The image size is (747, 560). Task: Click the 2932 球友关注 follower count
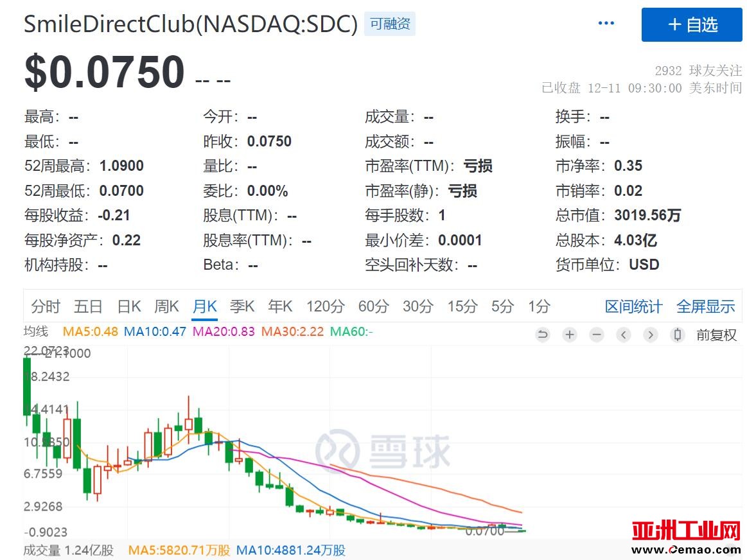698,71
